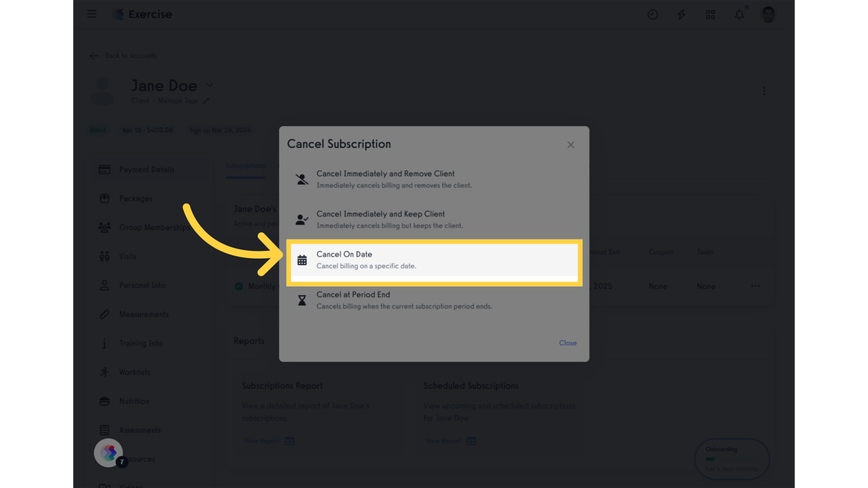Open the vertical ellipsis menu top right
868x488 pixels.
click(764, 91)
